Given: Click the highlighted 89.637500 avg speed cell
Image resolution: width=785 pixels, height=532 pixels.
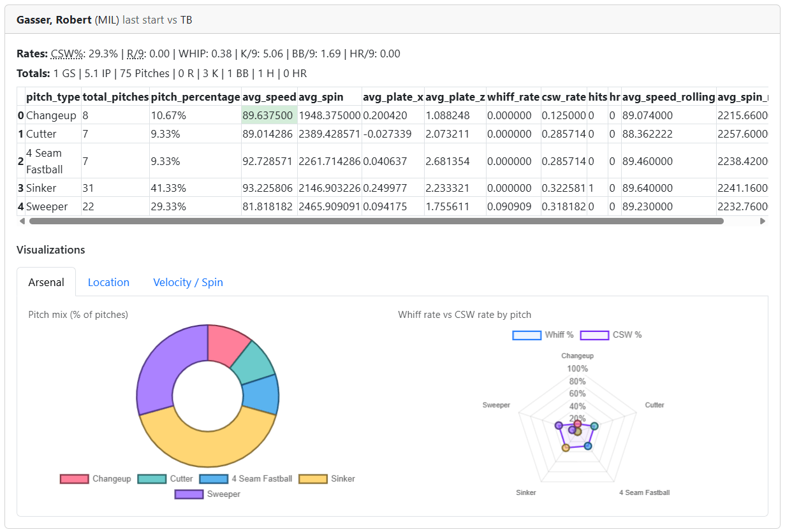Looking at the screenshot, I should pyautogui.click(x=269, y=115).
